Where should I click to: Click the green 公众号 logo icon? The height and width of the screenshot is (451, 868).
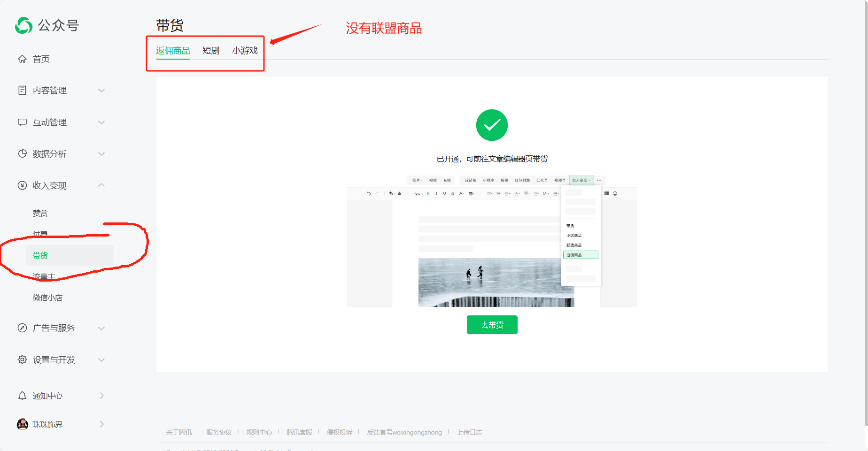pyautogui.click(x=23, y=25)
